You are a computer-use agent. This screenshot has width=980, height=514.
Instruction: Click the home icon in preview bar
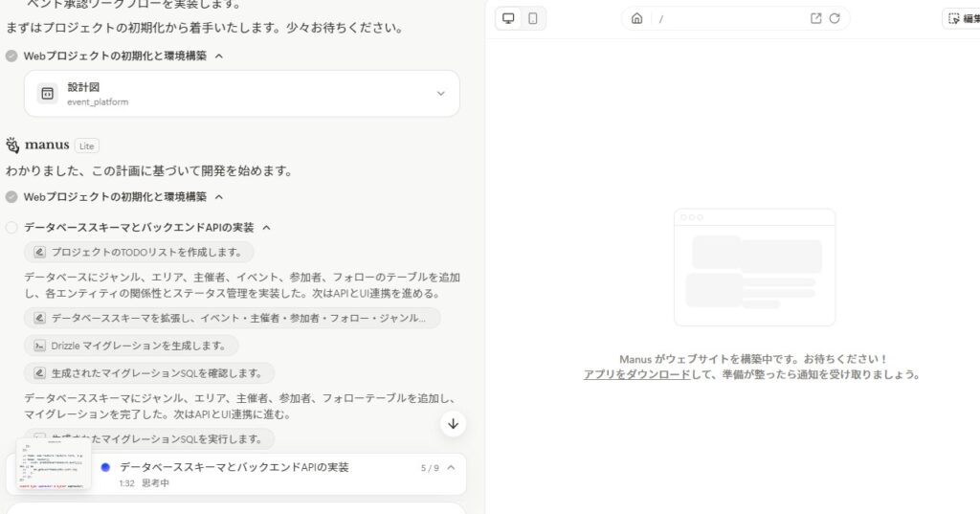[637, 18]
